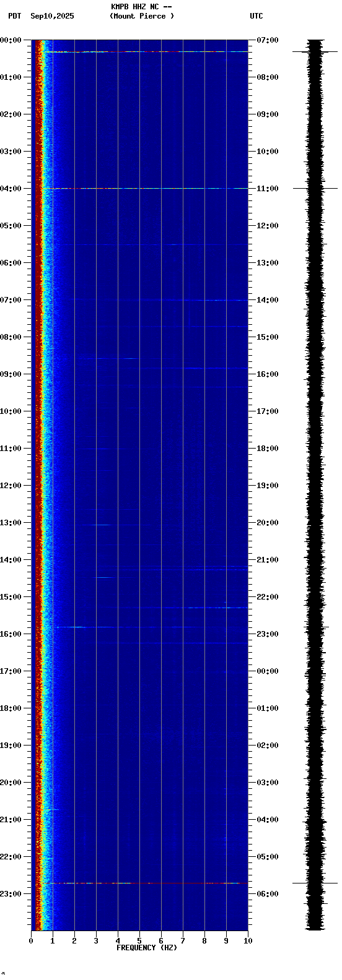Click the 'Sep10,2025' date label

click(52, 16)
